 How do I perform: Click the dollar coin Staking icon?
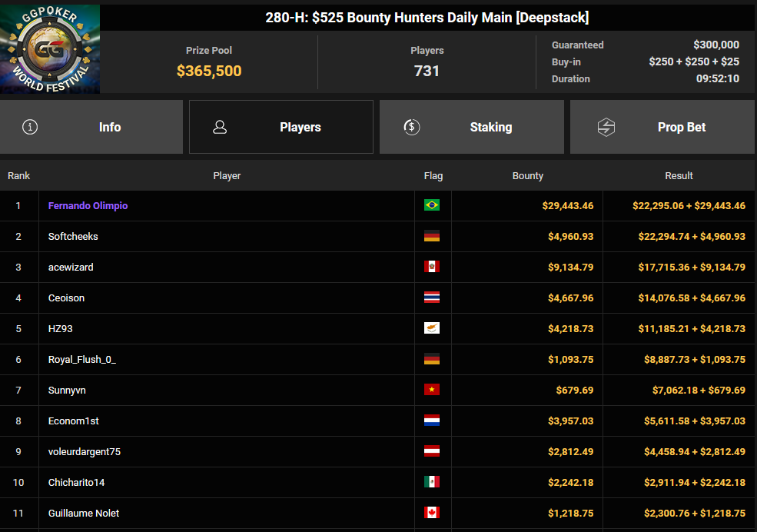tap(412, 127)
